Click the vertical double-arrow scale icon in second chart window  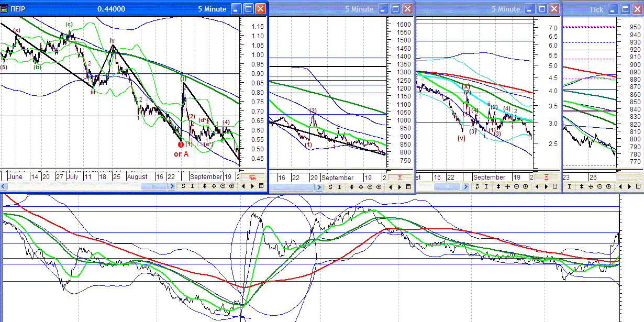click(x=352, y=186)
